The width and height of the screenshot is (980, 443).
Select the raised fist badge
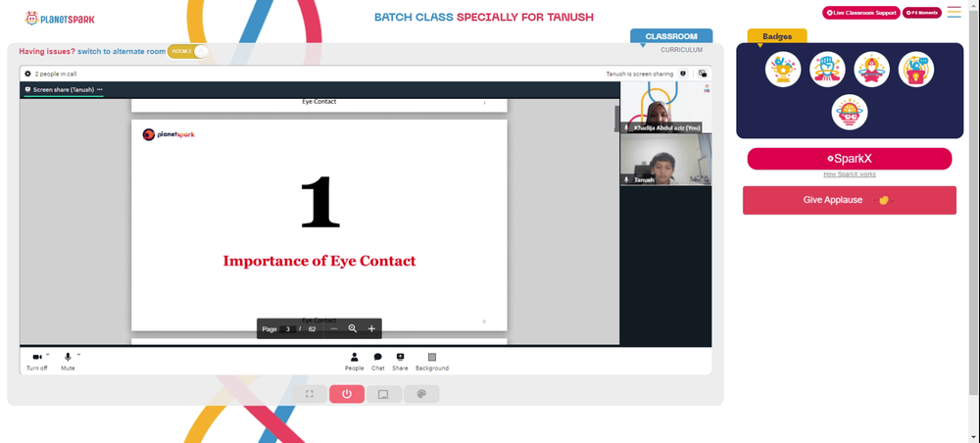tap(827, 70)
